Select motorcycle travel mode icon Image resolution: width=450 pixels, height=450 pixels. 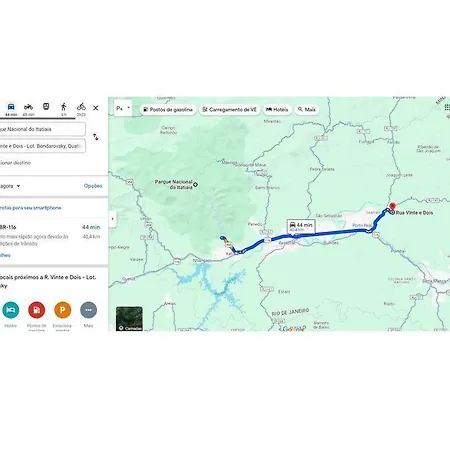(28, 107)
